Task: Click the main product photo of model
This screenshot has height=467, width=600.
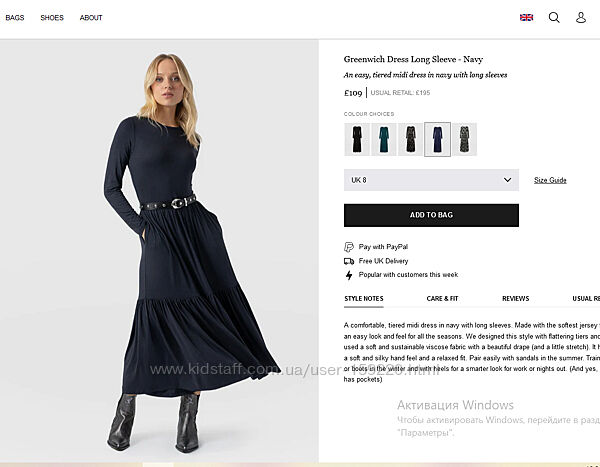Action: click(x=166, y=250)
